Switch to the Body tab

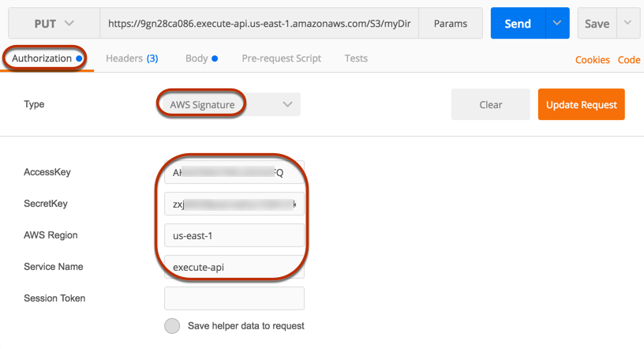coord(201,58)
